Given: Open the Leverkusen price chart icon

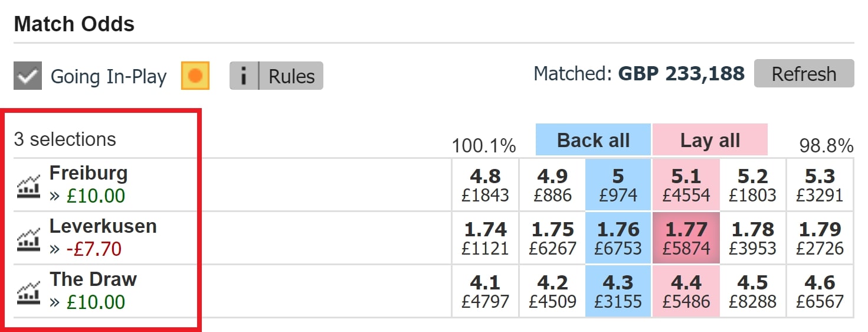Looking at the screenshot, I should tap(28, 238).
